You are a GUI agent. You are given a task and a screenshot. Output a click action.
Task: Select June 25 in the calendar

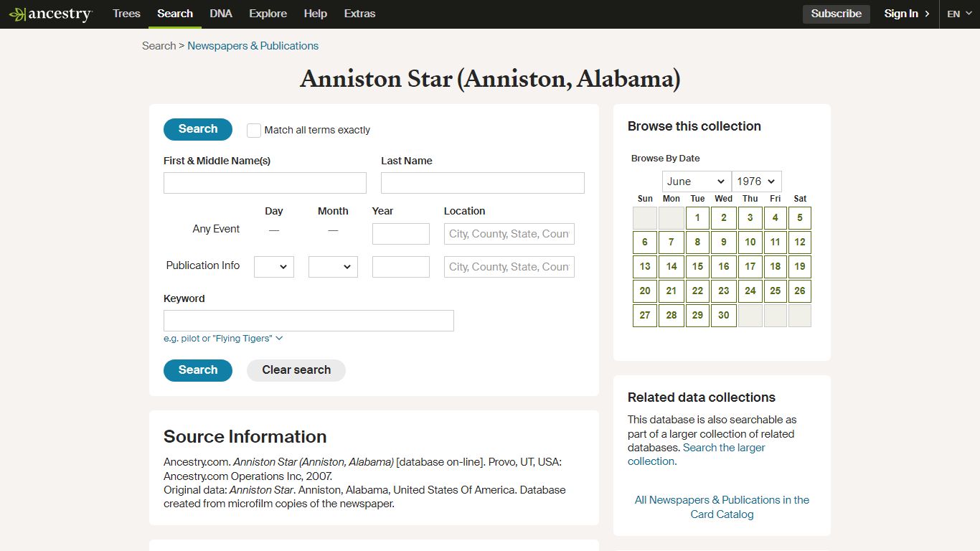(775, 291)
